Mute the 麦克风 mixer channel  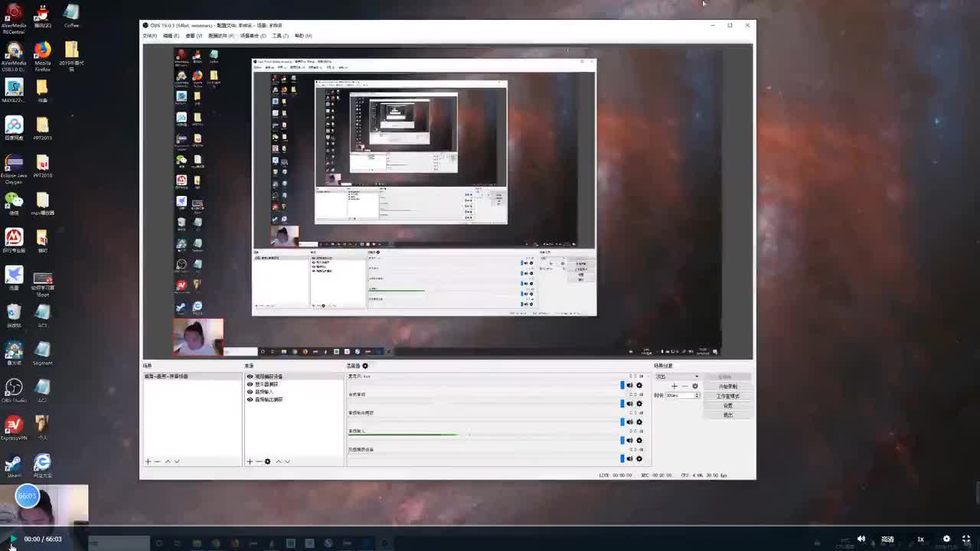630,386
